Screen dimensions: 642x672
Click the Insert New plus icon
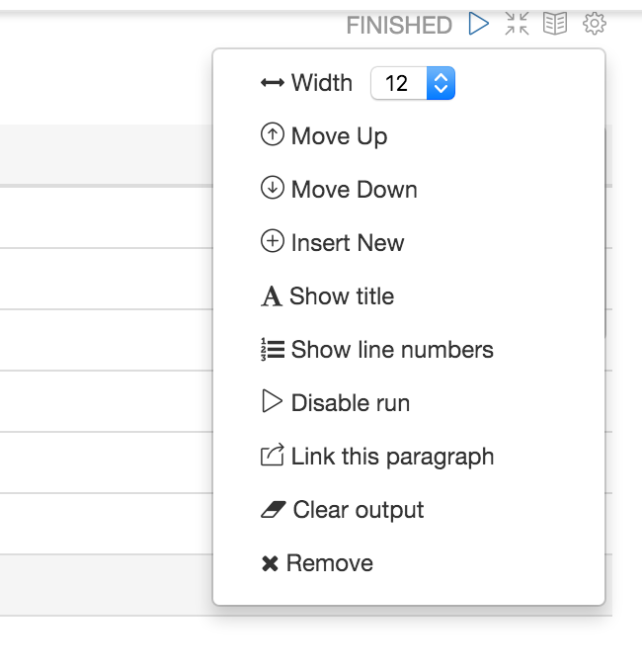272,242
